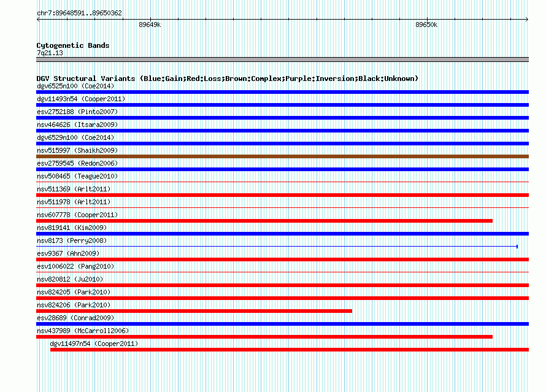546x392 pixels.
Task: Select the thin red line of nsv508465
Action: (x=282, y=182)
